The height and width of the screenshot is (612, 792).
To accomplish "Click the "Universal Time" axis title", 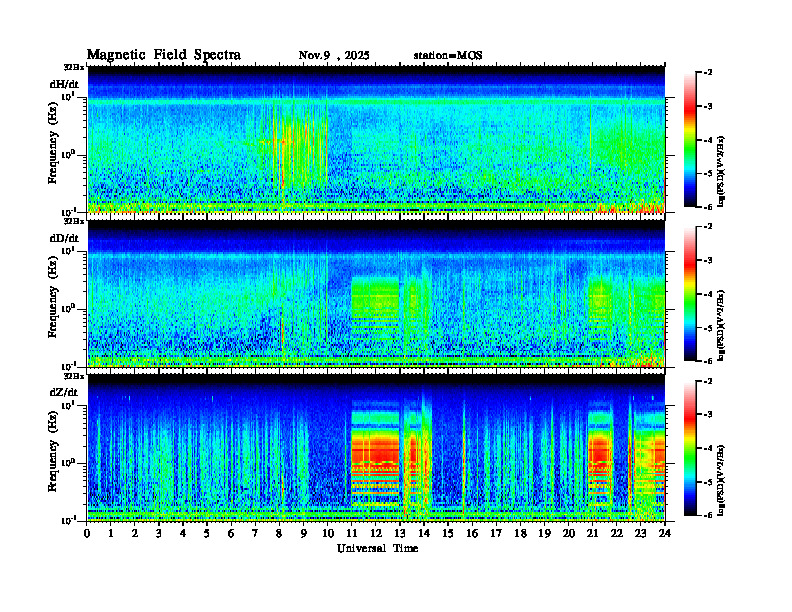I will (x=377, y=548).
